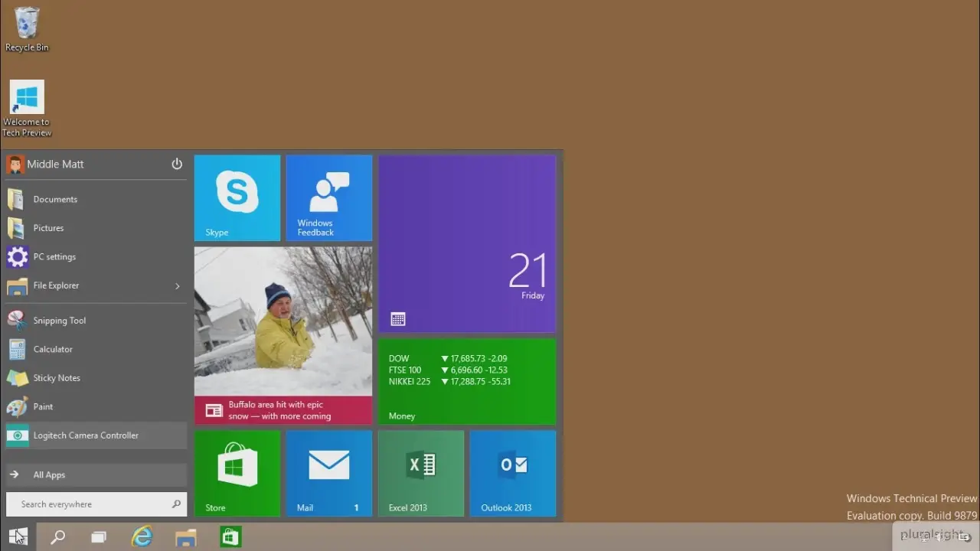Open Logitech Camera Controller
Viewport: 980px width, 551px height.
coord(96,435)
